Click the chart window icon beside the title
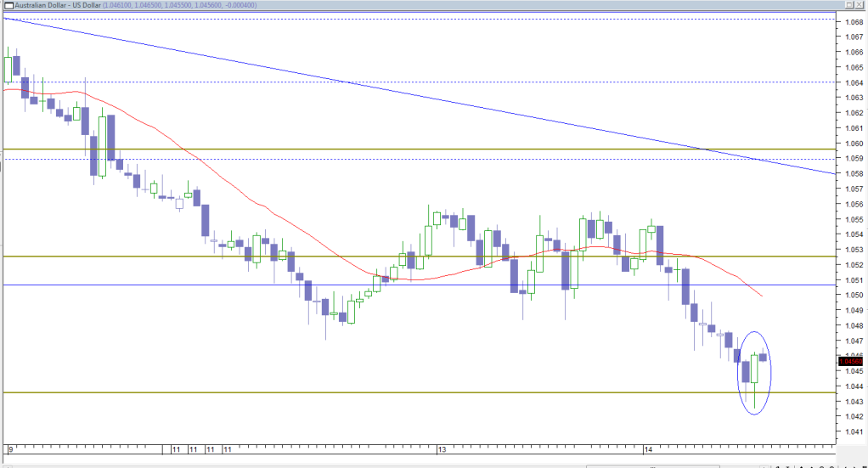 8,5
